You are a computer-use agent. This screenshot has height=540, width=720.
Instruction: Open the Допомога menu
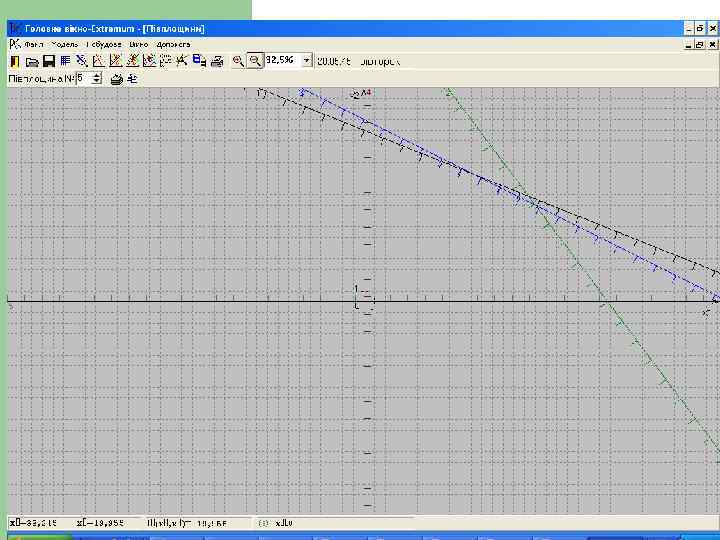[173, 45]
